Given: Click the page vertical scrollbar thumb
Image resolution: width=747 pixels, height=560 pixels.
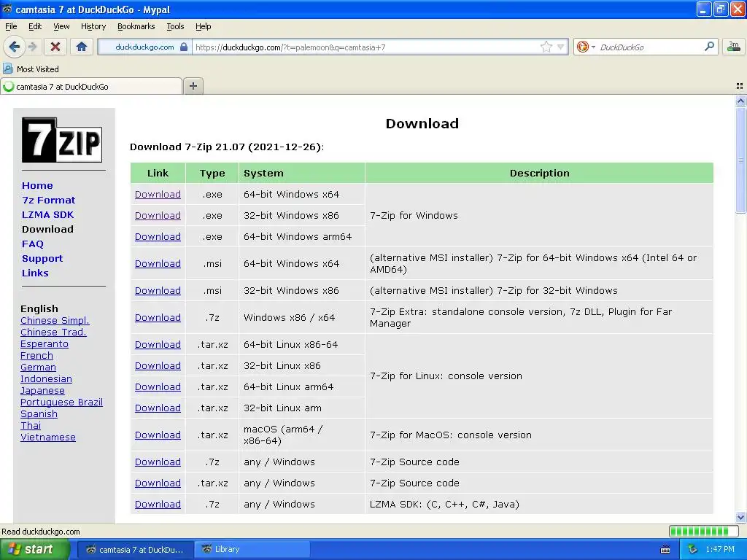Looking at the screenshot, I should click(x=740, y=160).
